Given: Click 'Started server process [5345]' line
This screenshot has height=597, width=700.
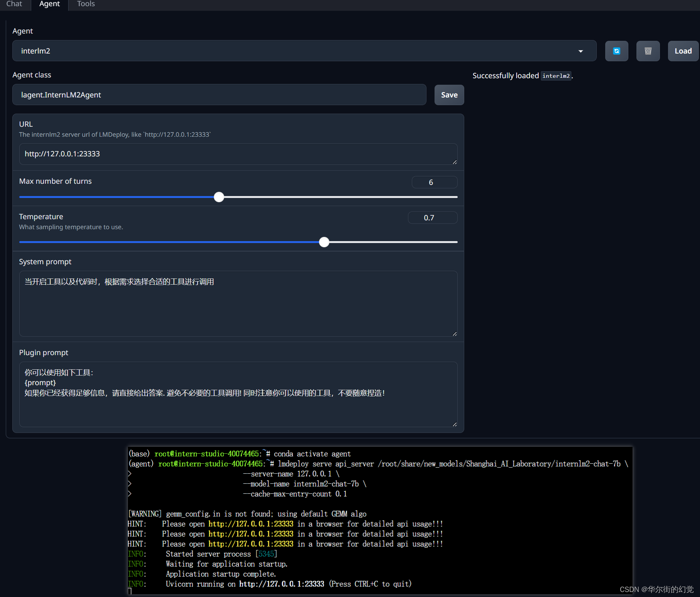Looking at the screenshot, I should click(x=203, y=554).
